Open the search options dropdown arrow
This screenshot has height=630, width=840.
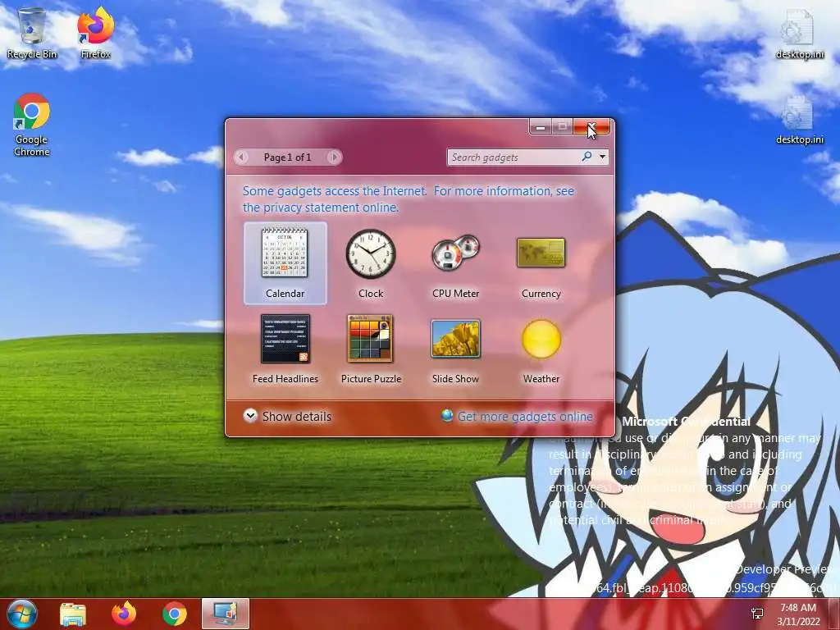click(603, 157)
